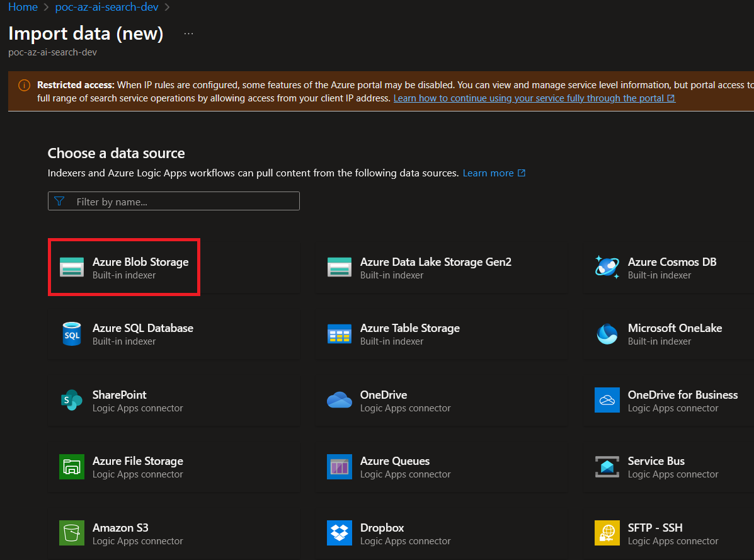The width and height of the screenshot is (754, 560).
Task: Open the Learn more link
Action: (x=488, y=173)
